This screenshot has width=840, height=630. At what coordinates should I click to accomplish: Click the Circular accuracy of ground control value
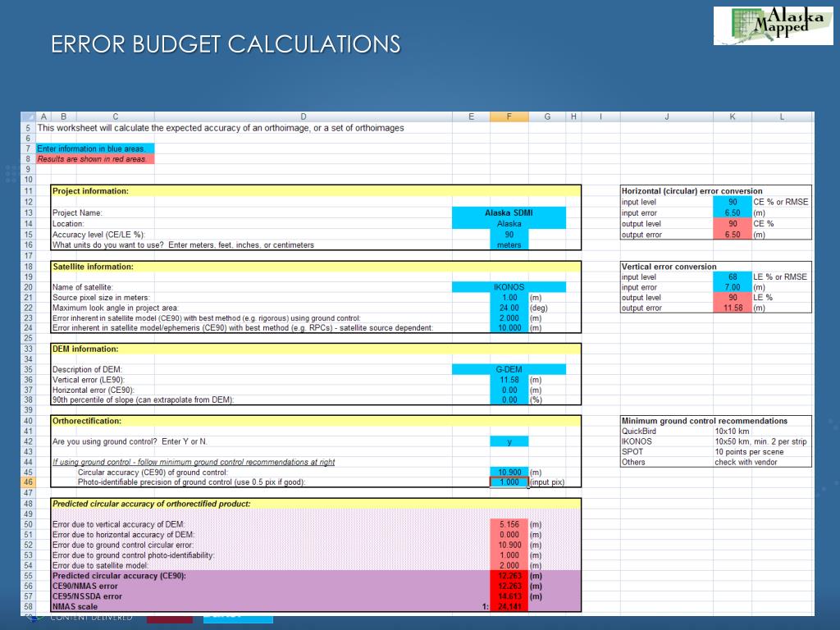coord(509,472)
